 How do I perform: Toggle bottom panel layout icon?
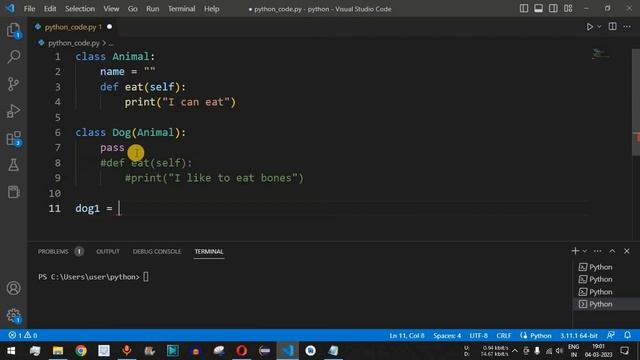pos(538,9)
